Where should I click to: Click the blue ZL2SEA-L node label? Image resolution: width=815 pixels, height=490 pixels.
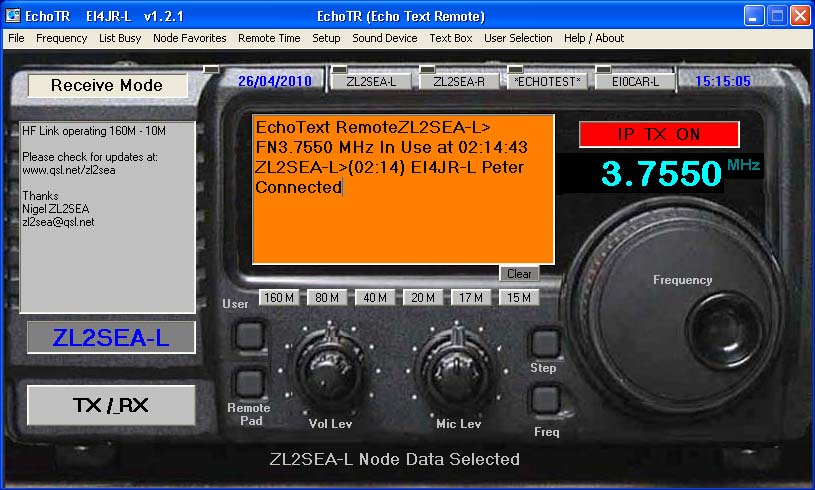(111, 338)
